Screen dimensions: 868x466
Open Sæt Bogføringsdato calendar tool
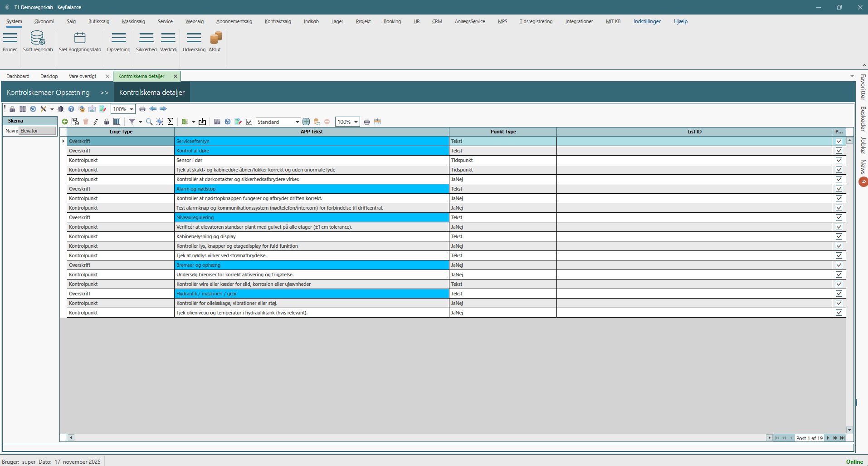click(80, 38)
